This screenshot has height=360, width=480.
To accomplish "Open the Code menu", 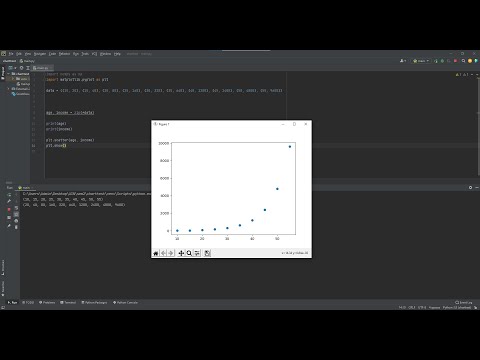I will (53, 54).
